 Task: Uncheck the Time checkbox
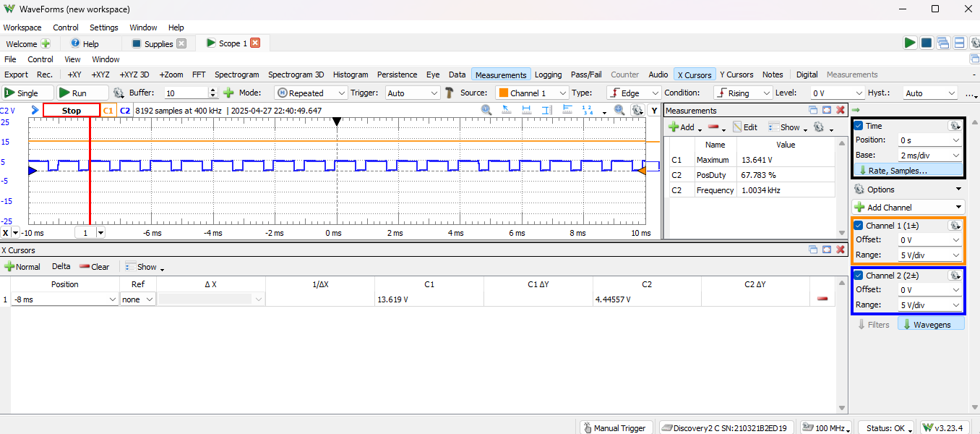pyautogui.click(x=859, y=126)
